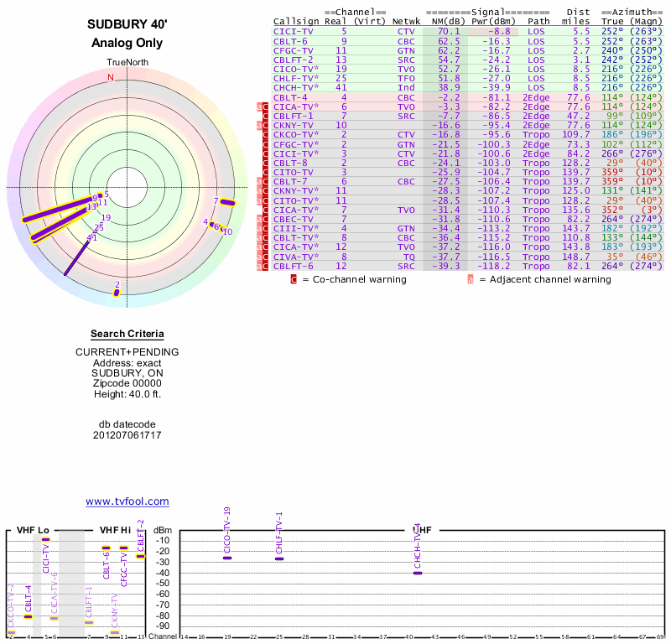The image size is (671, 644).
Task: Click the "UHF" band label
Action: (423, 530)
